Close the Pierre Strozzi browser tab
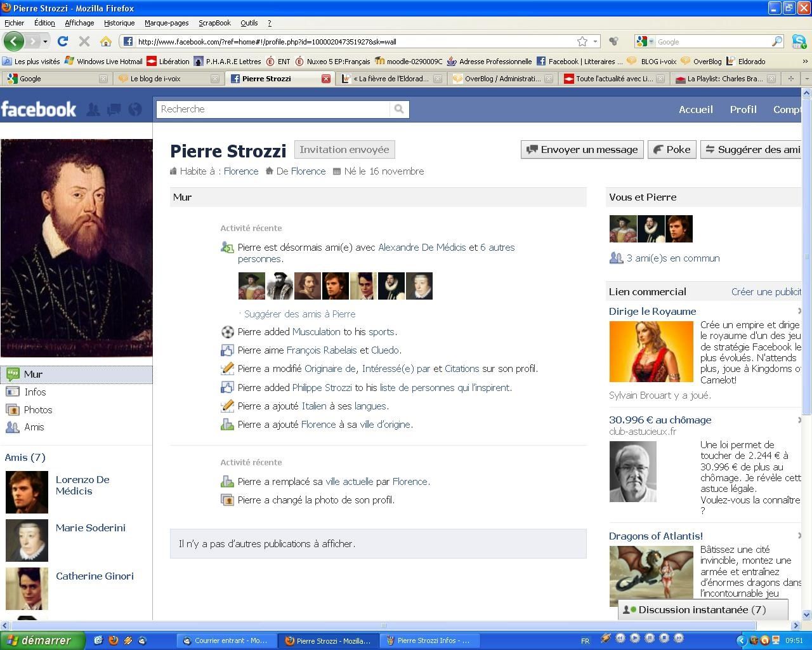Screen dimensions: 812x650 coord(325,79)
